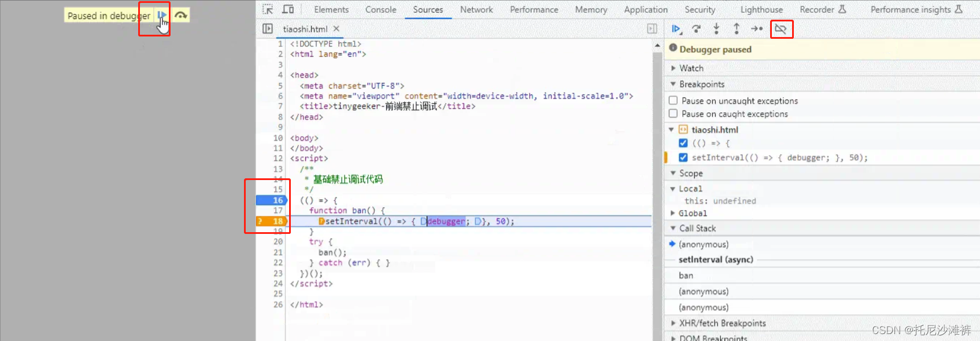Open the Lighthouse tab
This screenshot has width=980, height=341.
[x=761, y=9]
